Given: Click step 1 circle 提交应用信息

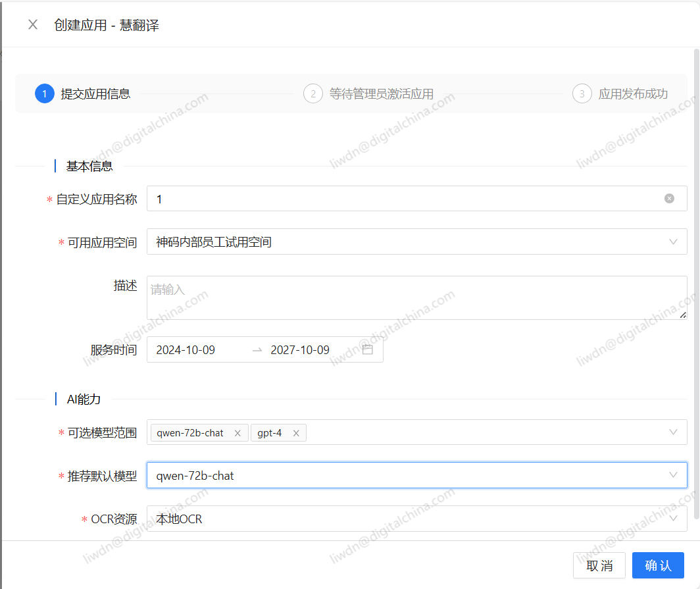Looking at the screenshot, I should pyautogui.click(x=44, y=94).
